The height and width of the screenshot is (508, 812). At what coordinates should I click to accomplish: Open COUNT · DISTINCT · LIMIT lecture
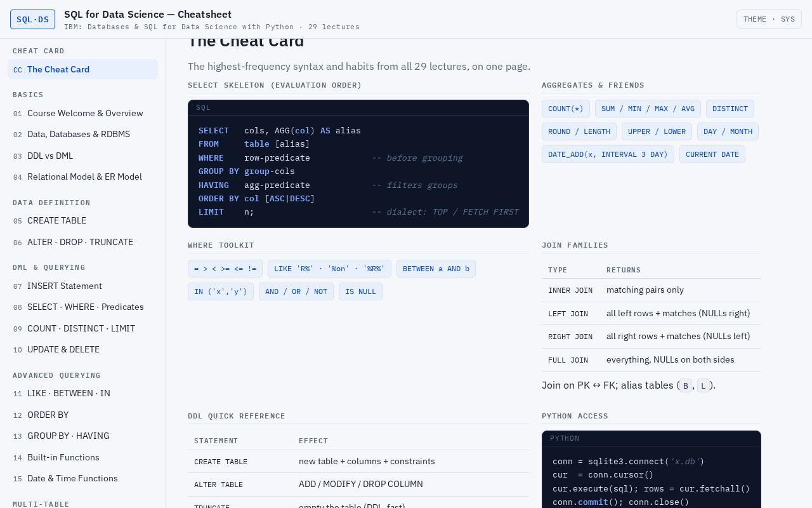82,328
